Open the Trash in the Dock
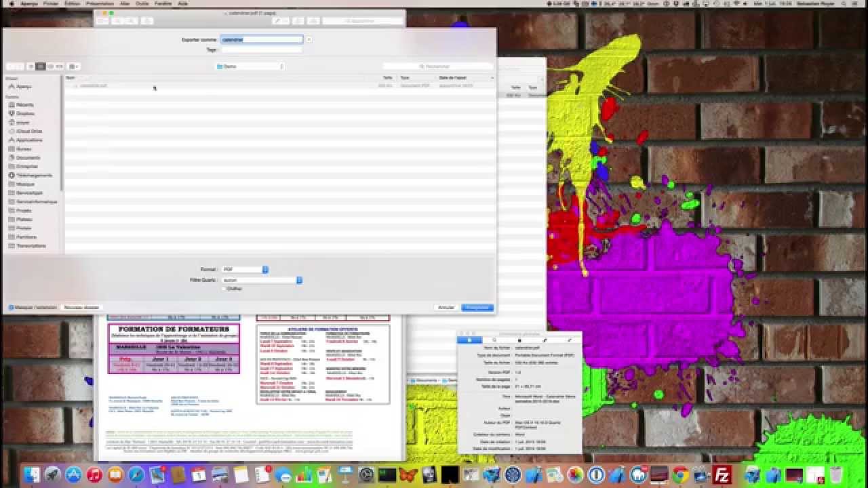Image resolution: width=868 pixels, height=488 pixels. [x=835, y=475]
